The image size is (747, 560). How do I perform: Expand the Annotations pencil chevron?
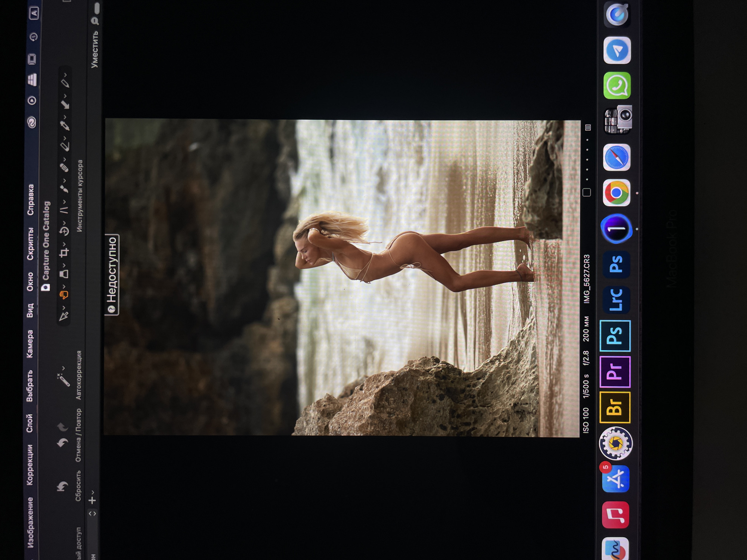[65, 75]
